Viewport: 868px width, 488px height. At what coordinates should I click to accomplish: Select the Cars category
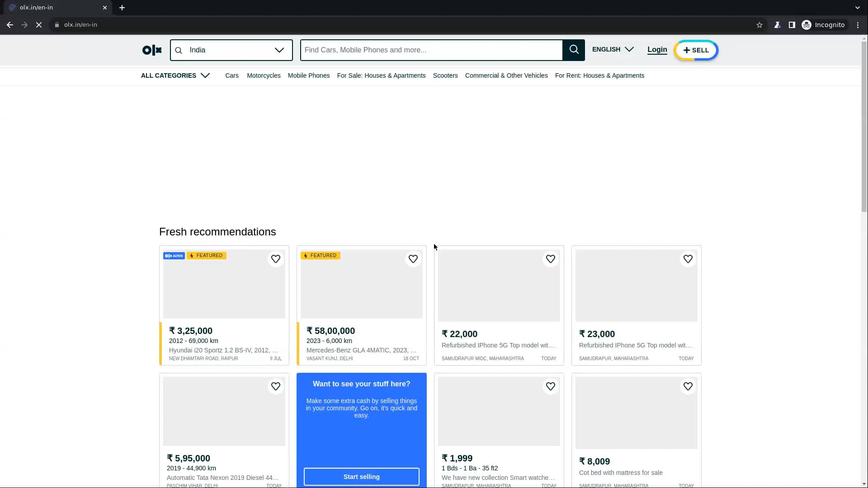[x=231, y=75]
